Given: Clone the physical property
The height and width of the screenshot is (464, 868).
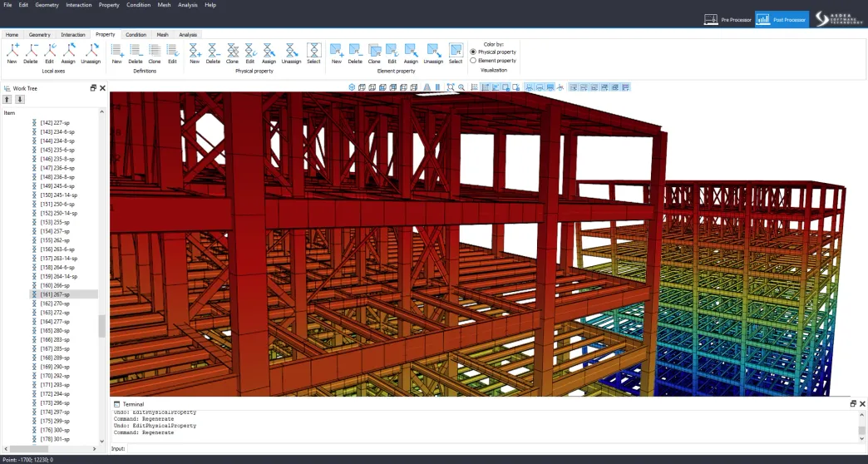Looking at the screenshot, I should [x=233, y=54].
